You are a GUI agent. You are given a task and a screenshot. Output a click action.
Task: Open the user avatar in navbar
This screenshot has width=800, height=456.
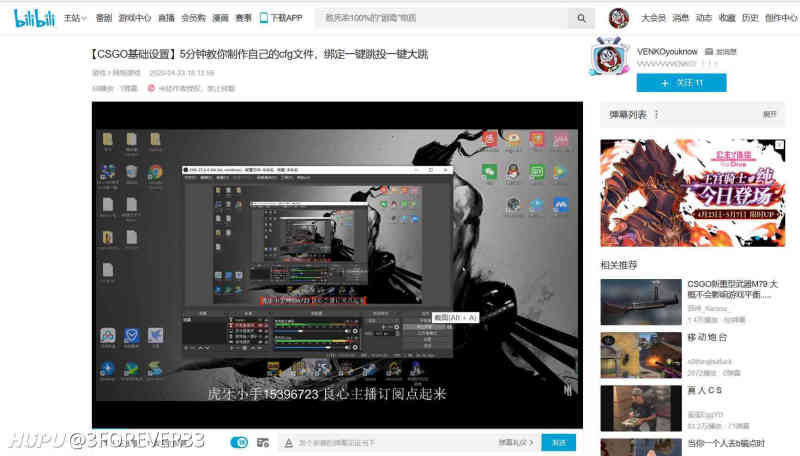coord(618,18)
